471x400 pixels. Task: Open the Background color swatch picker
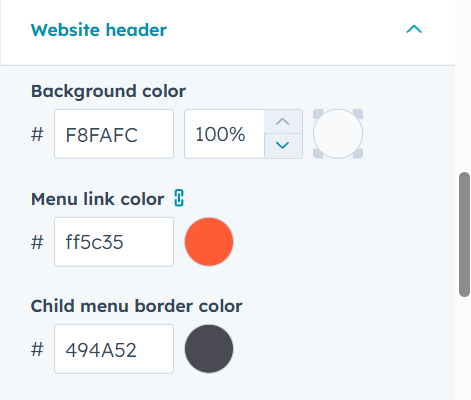tap(338, 134)
